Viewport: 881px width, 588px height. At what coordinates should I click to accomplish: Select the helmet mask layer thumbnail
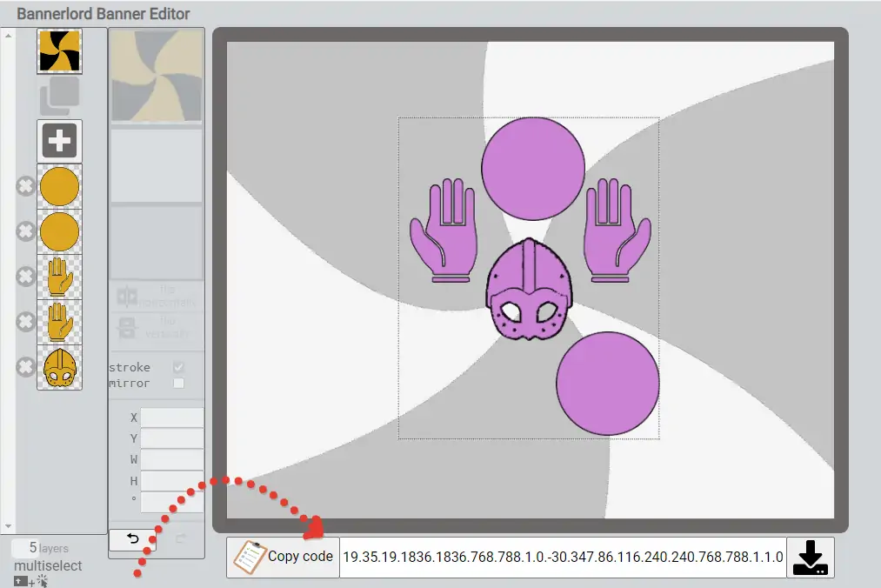pos(59,367)
